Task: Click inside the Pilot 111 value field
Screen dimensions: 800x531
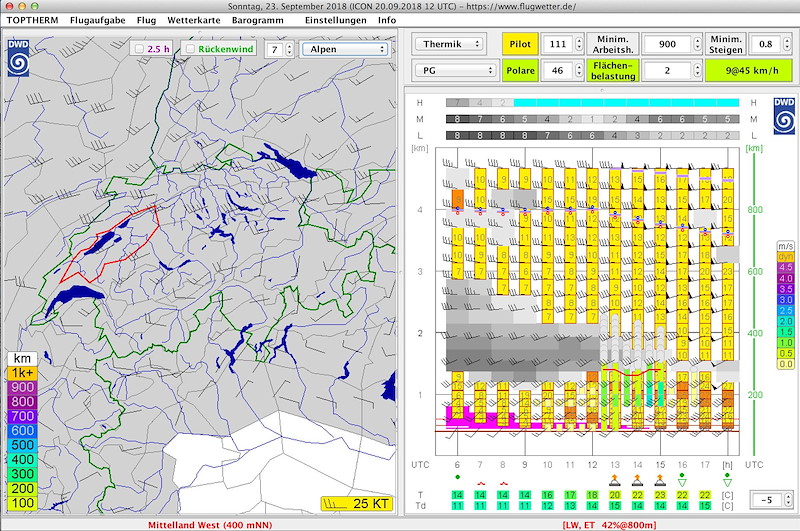Action: click(x=558, y=44)
